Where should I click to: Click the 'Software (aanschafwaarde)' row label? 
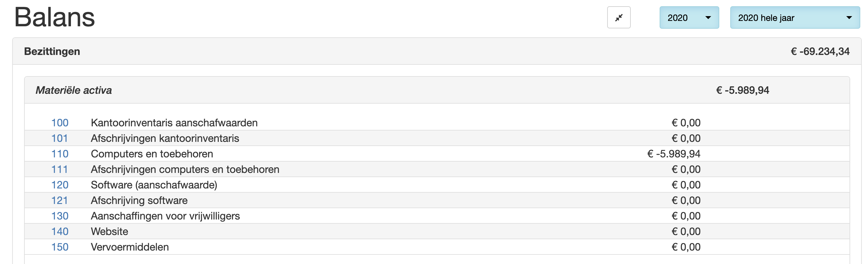tap(154, 185)
